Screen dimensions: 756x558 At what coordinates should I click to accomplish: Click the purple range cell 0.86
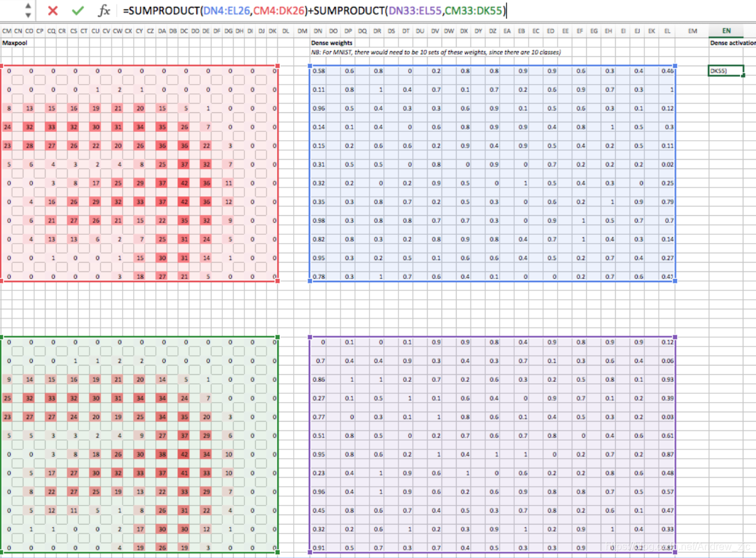pyautogui.click(x=318, y=379)
